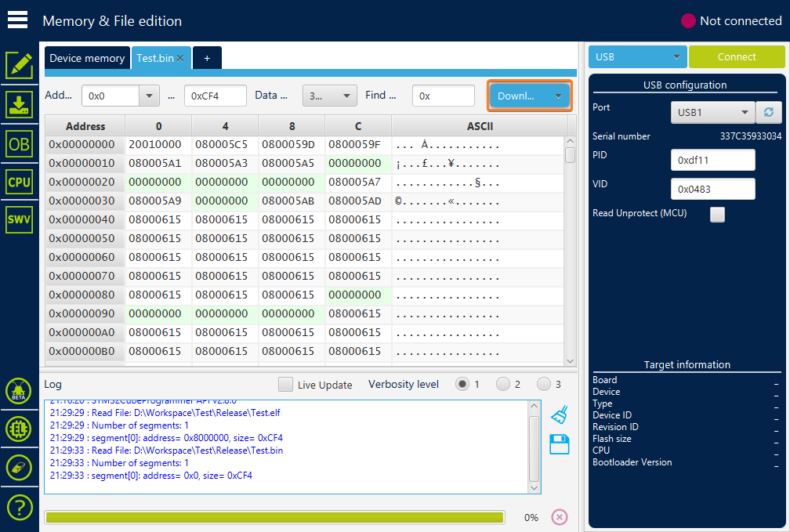Viewport: 790px width, 532px height.
Task: Click the C column header
Action: click(358, 126)
